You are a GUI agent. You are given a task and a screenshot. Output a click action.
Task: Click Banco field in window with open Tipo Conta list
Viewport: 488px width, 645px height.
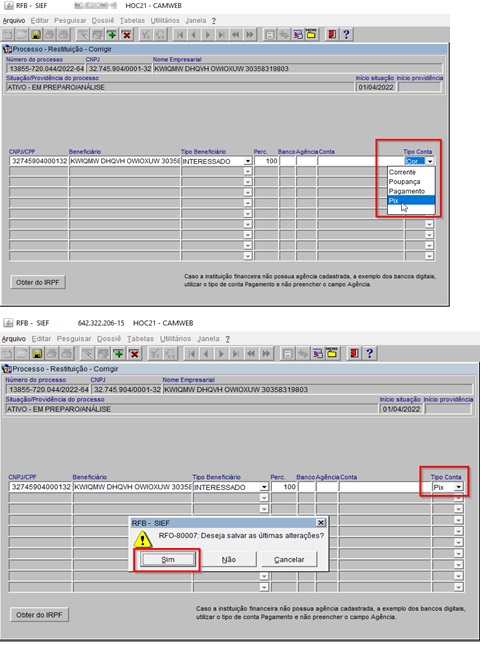click(287, 161)
